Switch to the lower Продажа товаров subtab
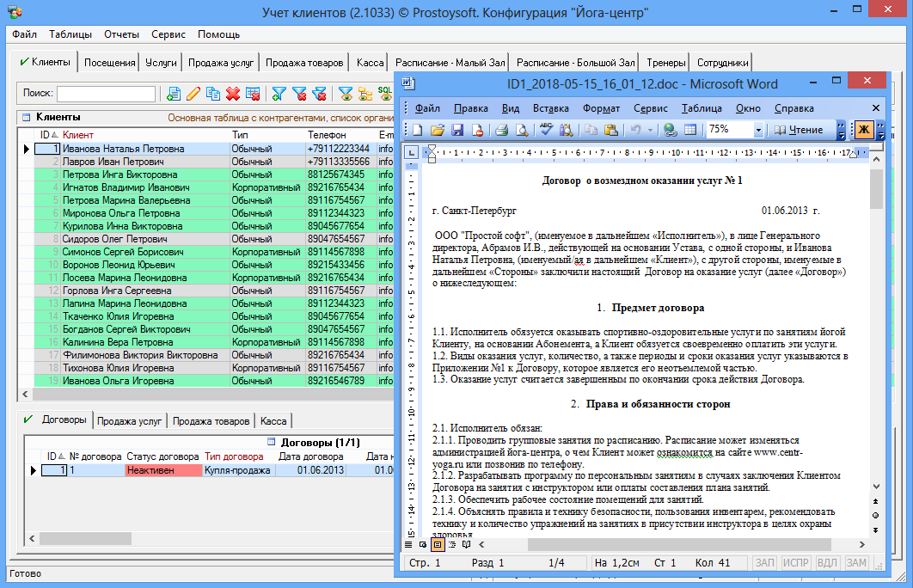The width and height of the screenshot is (913, 588). pos(211,421)
